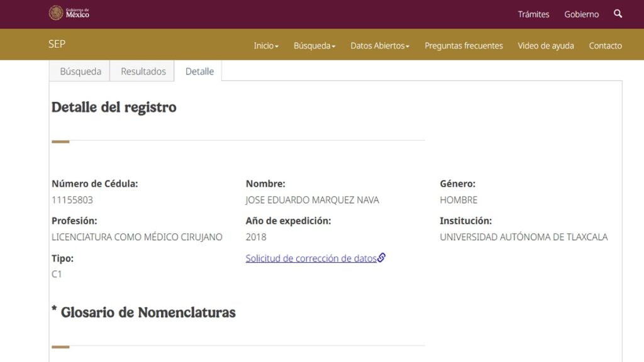Click the Glosario de Nomenclaturas heading

pos(148,312)
